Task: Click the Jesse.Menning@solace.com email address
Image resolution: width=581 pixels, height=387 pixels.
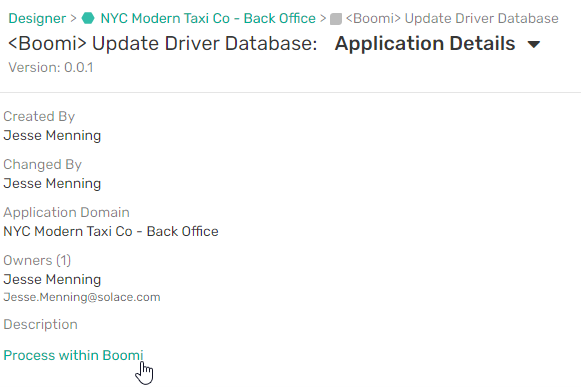Action: click(x=82, y=297)
